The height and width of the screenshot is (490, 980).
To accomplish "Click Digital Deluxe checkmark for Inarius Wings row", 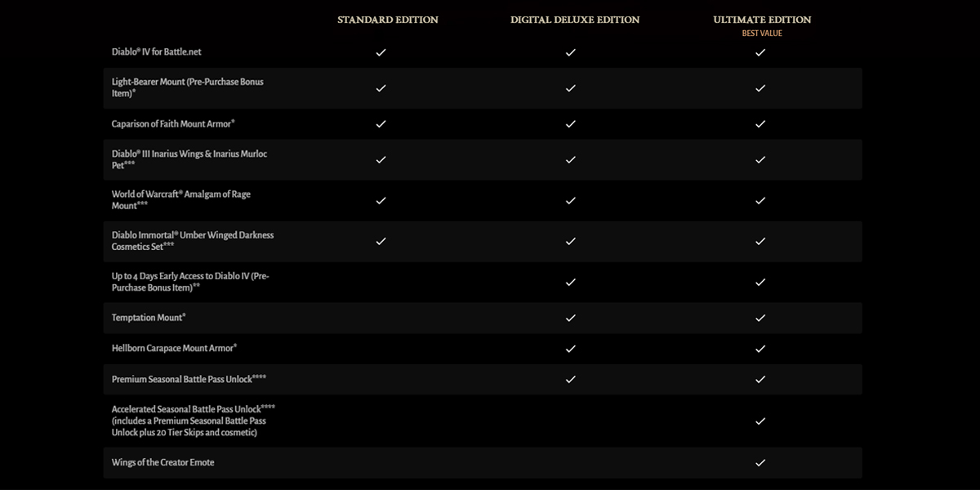I will [571, 159].
